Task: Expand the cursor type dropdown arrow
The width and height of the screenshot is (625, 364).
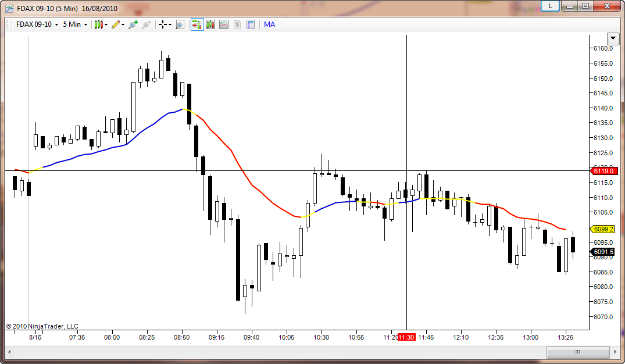Action: coord(170,25)
